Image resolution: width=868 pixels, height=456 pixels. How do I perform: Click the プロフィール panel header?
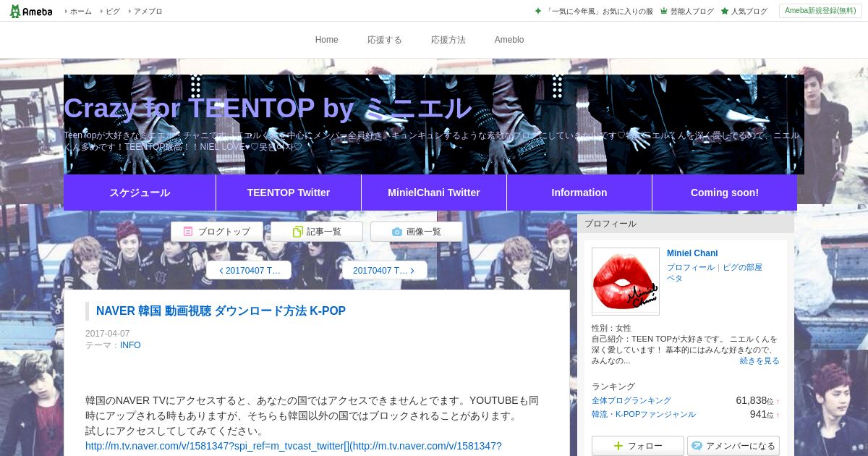(x=686, y=224)
